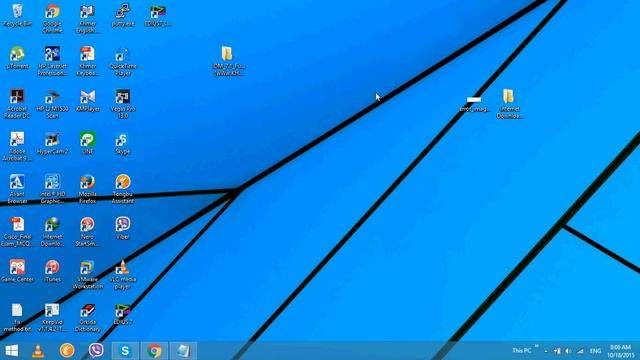
Task: Open the power/device tray icon
Action: [x=557, y=351]
